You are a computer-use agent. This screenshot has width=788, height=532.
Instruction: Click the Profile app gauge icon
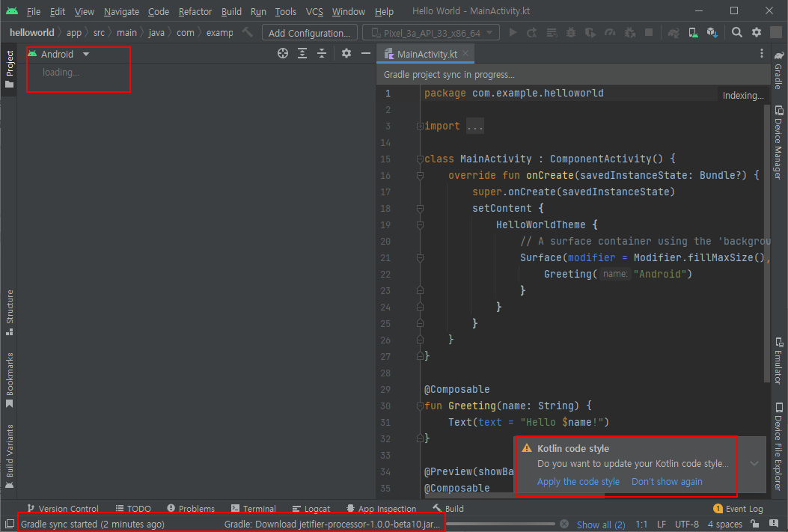pos(610,33)
